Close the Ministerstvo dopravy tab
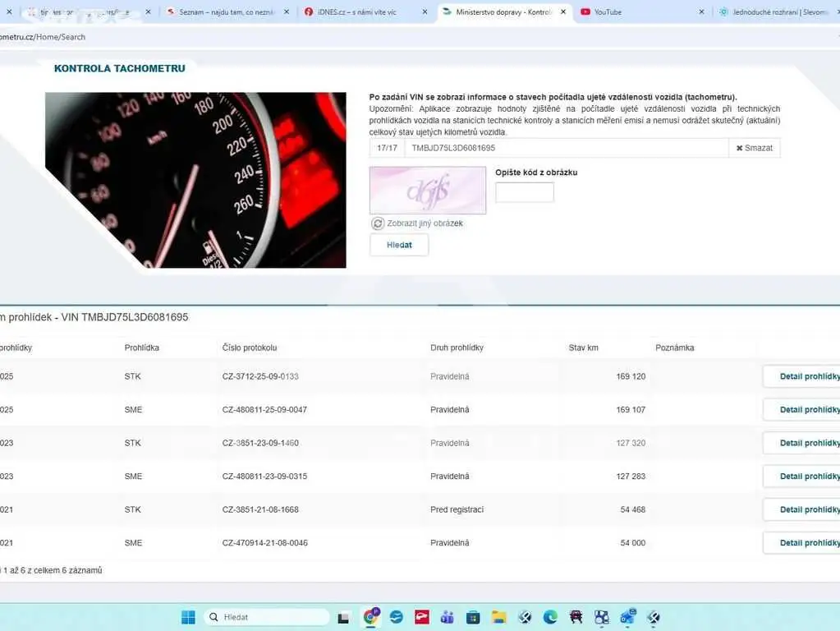 point(563,12)
